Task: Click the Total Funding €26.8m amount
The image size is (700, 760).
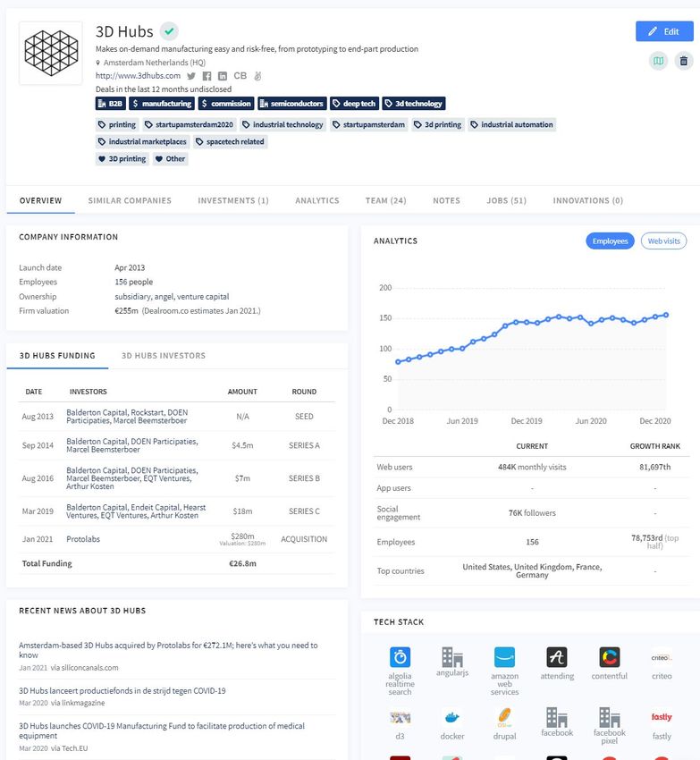Action: [242, 563]
